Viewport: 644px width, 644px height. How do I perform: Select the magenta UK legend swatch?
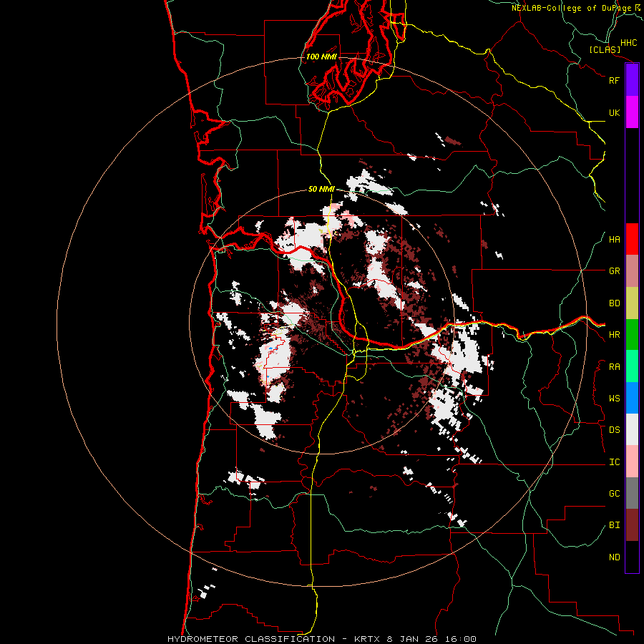click(x=632, y=112)
